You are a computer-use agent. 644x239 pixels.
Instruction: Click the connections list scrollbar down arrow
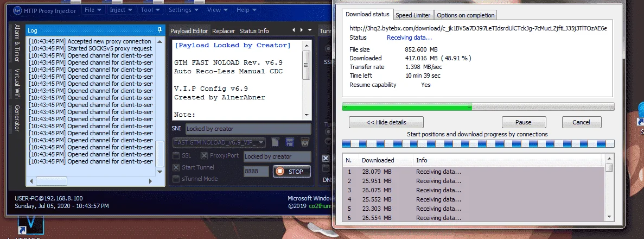point(610,216)
